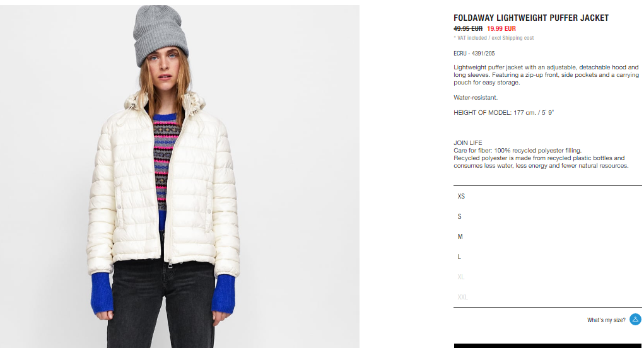
Task: Click the black add-to-bag bar
Action: coord(547,346)
